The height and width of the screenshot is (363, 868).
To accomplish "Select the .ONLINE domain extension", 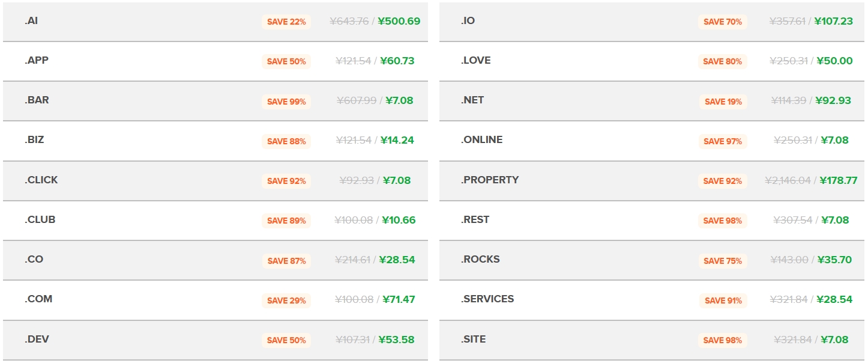I will pos(481,140).
